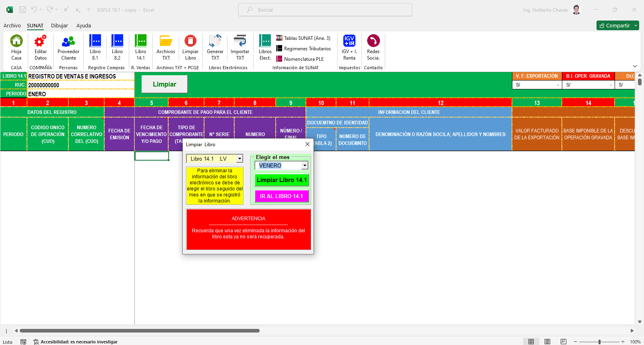Select Ayuda ribbon tab

(84, 25)
